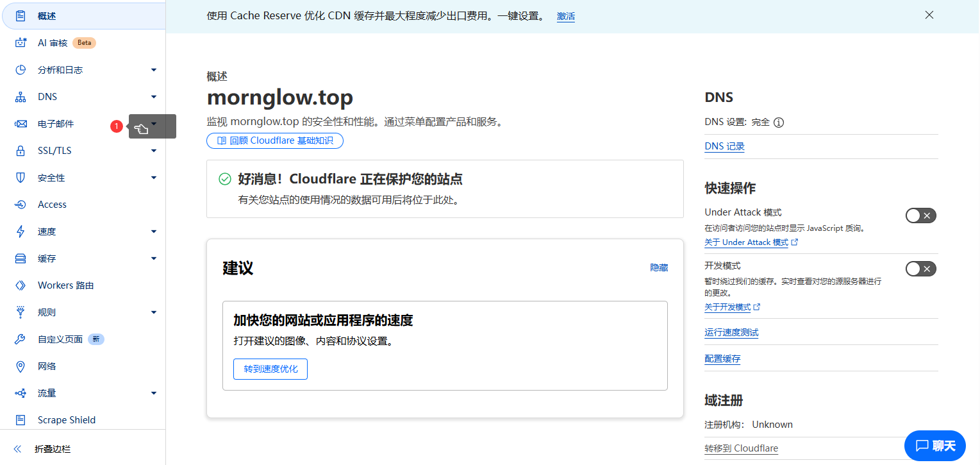Image resolution: width=980 pixels, height=465 pixels.
Task: Turn on 开发模式
Action: coord(920,269)
